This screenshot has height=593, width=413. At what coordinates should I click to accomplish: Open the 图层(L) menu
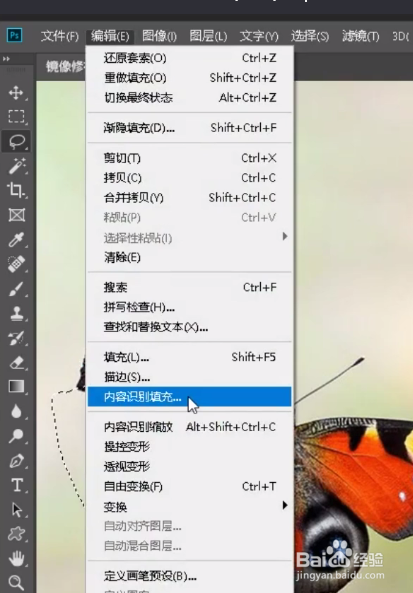[x=208, y=36]
